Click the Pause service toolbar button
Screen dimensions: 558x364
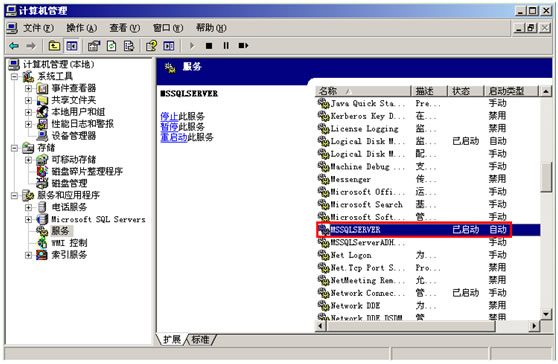(226, 46)
